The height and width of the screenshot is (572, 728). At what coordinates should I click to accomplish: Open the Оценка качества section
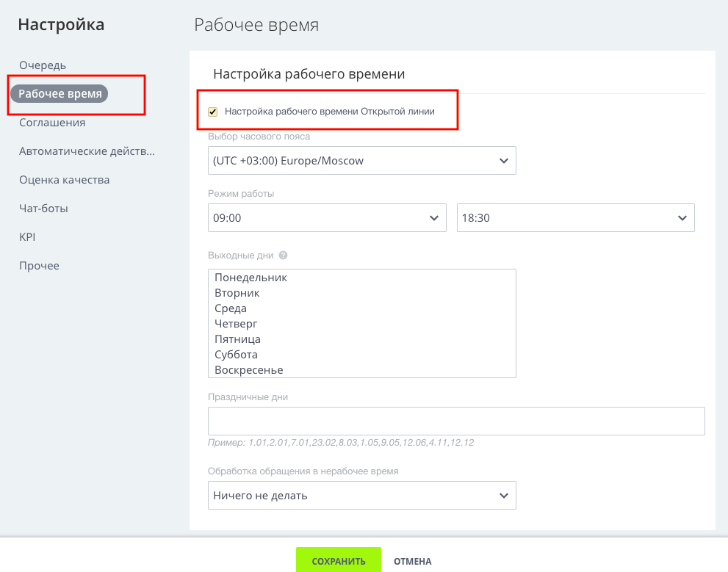(64, 180)
